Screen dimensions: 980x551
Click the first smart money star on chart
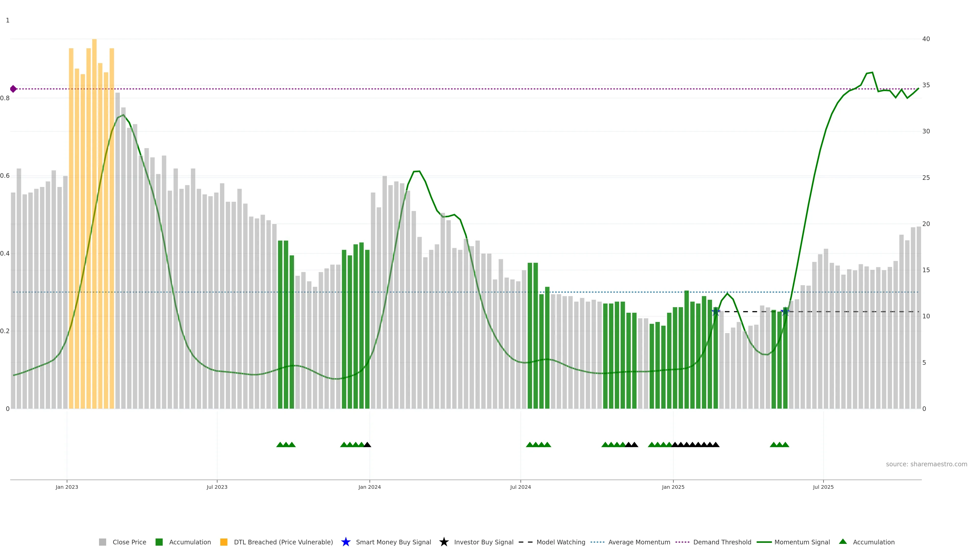tap(716, 312)
